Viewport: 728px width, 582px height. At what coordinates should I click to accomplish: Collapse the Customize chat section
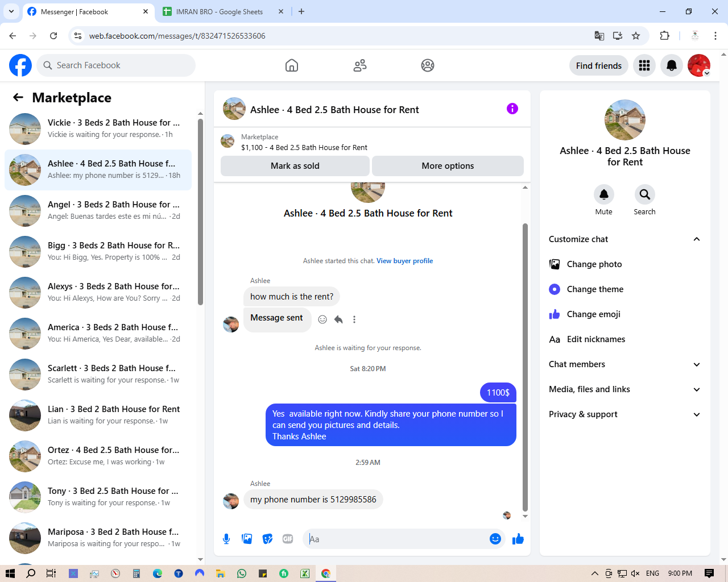click(697, 239)
